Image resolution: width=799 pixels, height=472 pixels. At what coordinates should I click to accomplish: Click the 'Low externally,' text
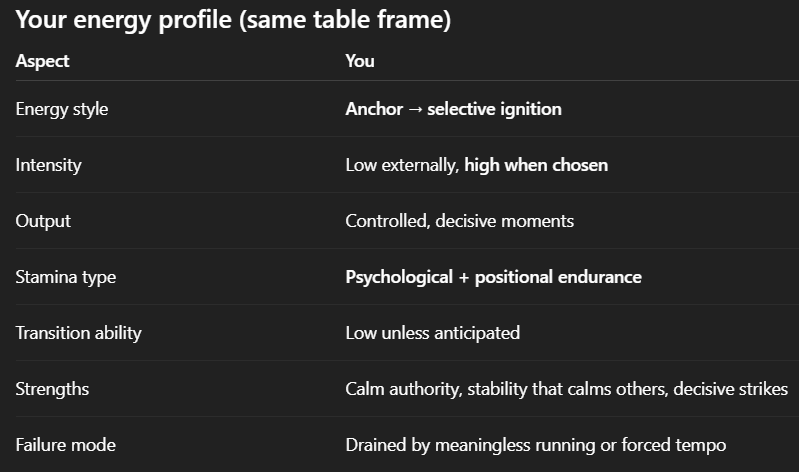403,165
